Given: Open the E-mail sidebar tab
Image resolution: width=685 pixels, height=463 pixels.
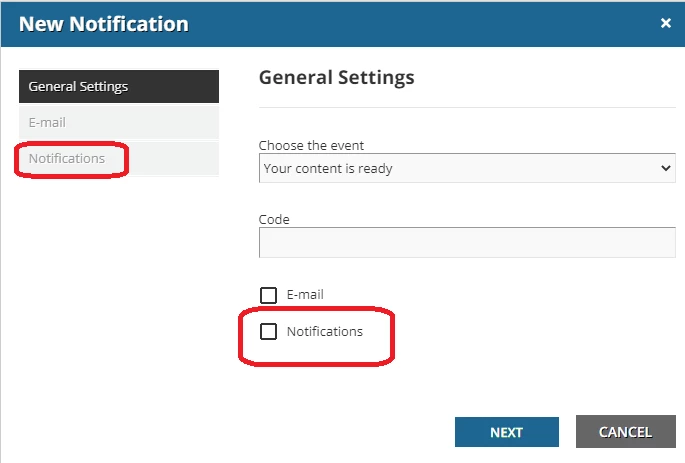Looking at the screenshot, I should [118, 123].
